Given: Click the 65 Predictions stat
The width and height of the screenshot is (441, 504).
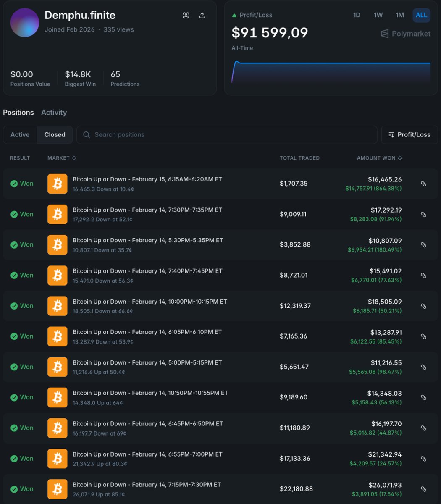Looking at the screenshot, I should (125, 79).
